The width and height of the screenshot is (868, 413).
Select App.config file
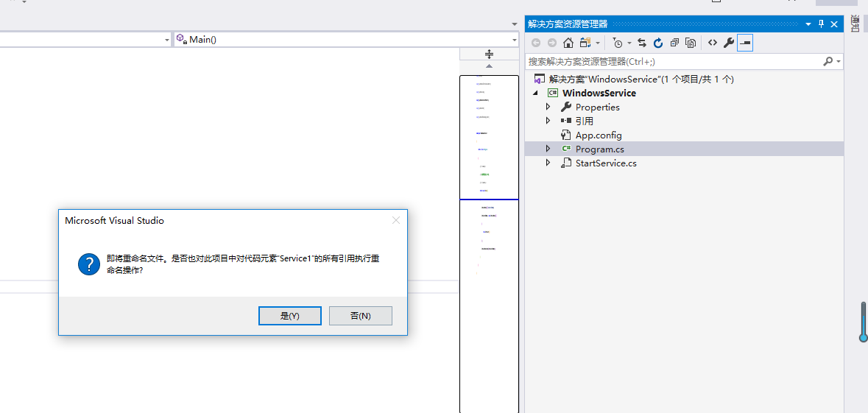[x=599, y=135]
